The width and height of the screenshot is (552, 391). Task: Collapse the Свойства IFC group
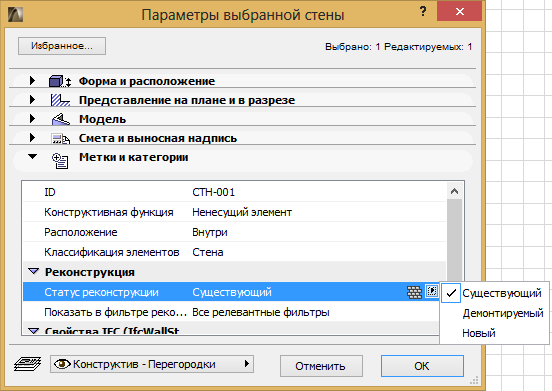tap(34, 331)
